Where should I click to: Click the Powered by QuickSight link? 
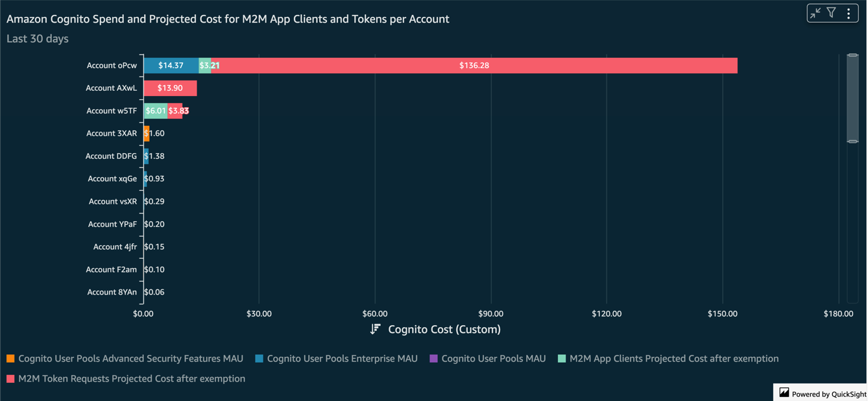[x=825, y=393]
